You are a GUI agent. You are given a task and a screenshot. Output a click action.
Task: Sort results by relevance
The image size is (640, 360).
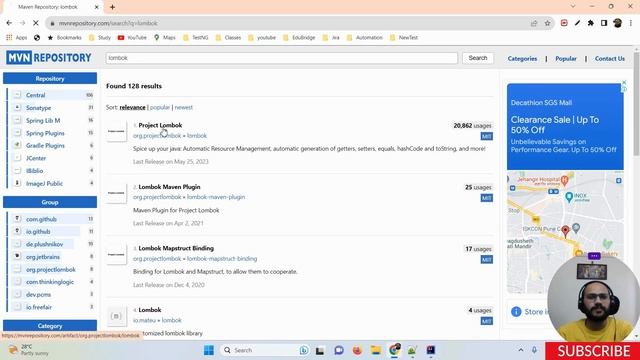(132, 107)
